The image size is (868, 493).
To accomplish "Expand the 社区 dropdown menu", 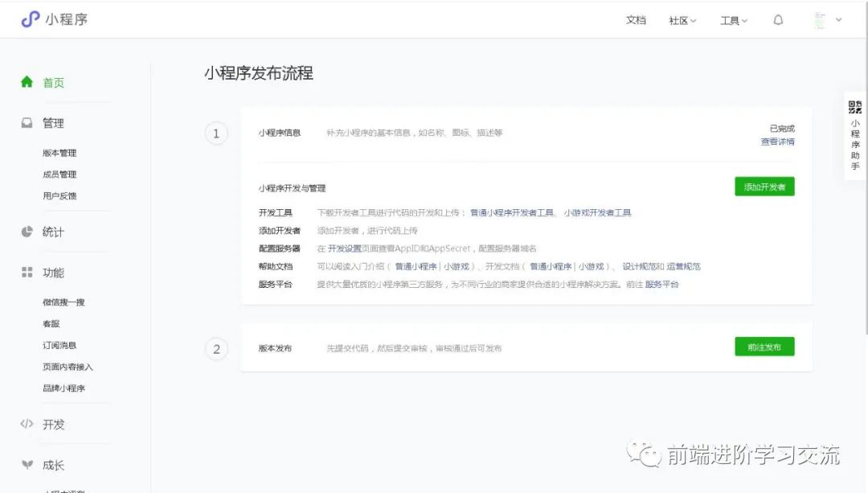I will (682, 20).
